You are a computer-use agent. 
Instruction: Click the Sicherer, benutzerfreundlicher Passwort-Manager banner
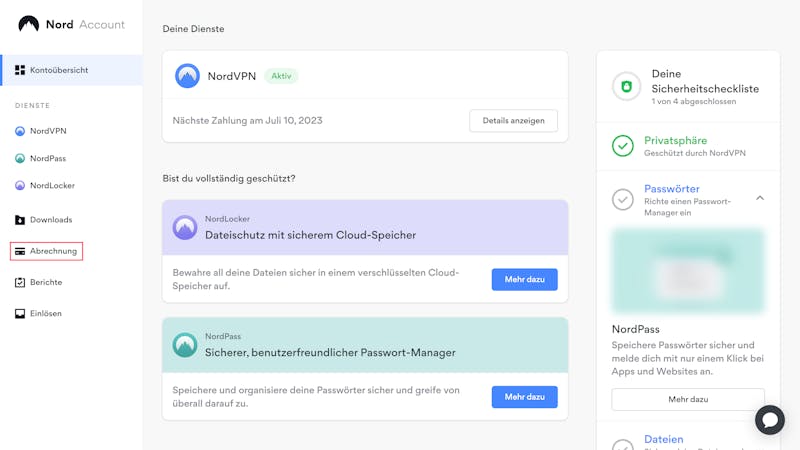coord(365,345)
